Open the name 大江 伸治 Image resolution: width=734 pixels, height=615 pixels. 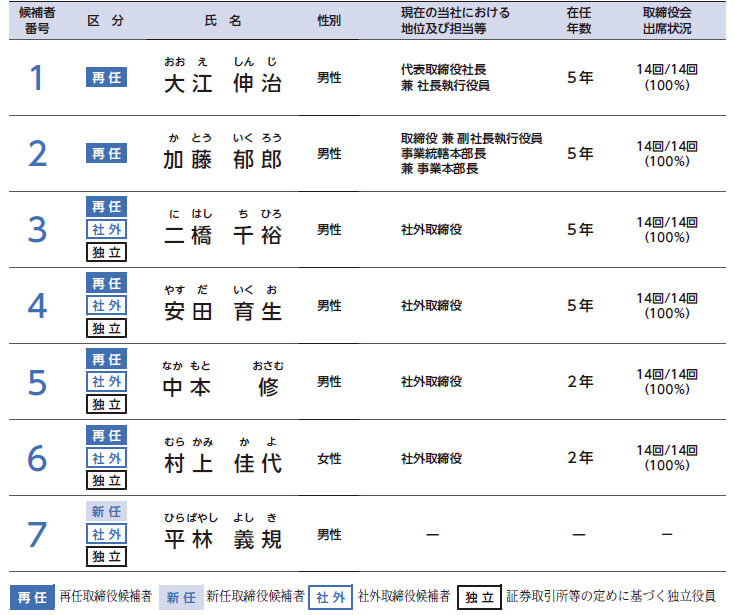pos(222,83)
